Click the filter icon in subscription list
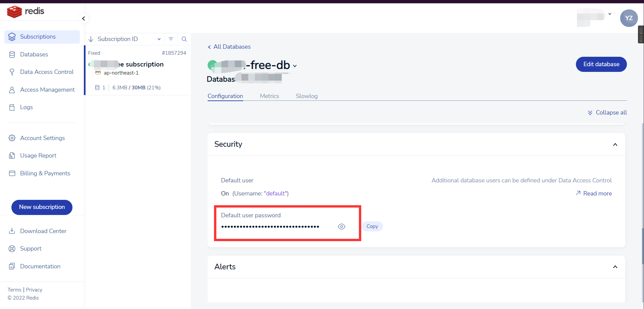 coord(171,39)
